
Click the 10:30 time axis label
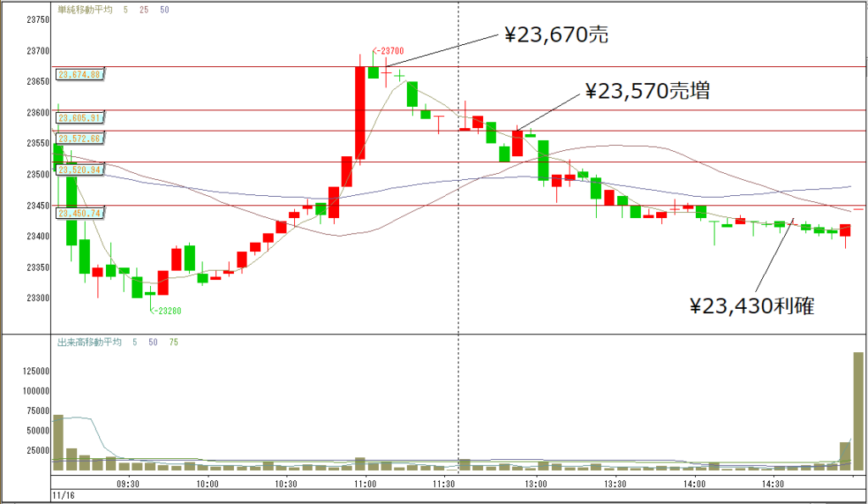pos(286,484)
